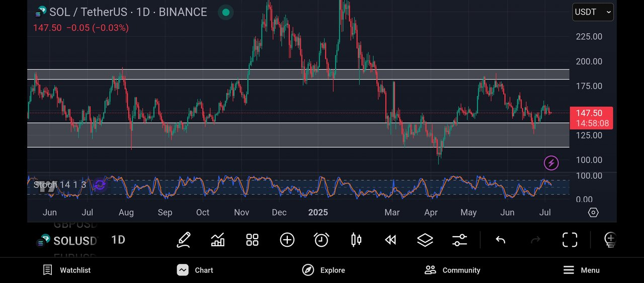Undo the last chart action
The image size is (644, 283).
[500, 240]
